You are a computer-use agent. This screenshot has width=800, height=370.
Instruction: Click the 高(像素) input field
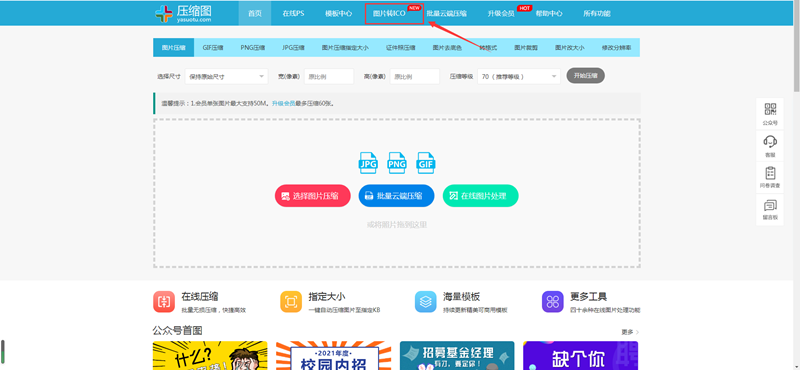coord(414,77)
